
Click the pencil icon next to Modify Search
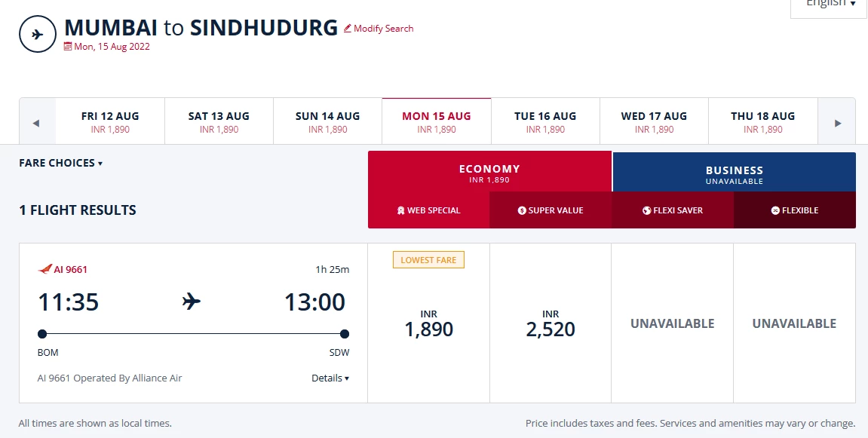coord(348,28)
